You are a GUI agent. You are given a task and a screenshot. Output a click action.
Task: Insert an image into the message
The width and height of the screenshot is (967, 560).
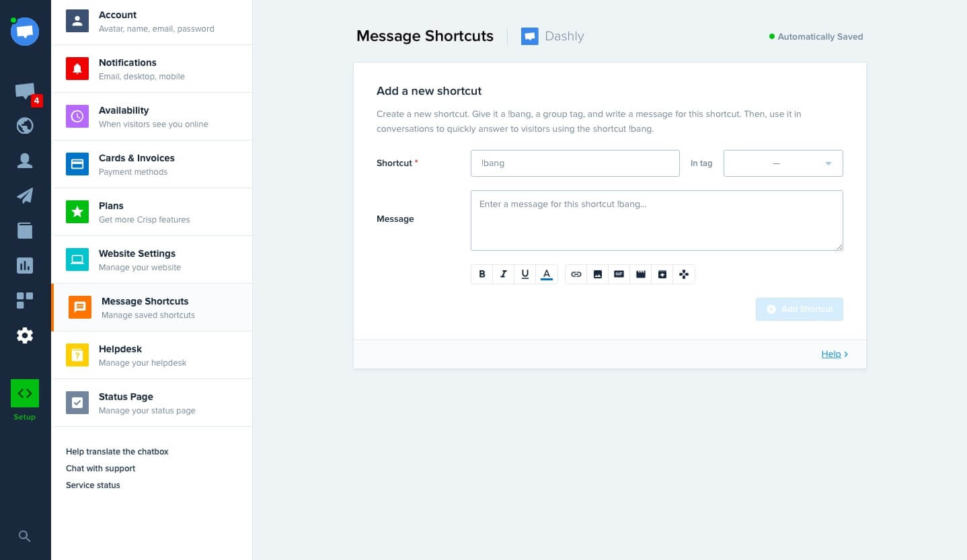coord(598,274)
